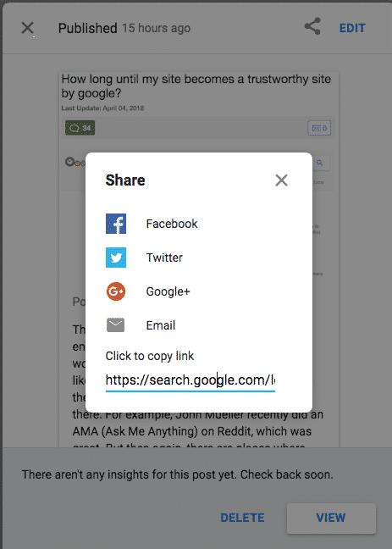Click the Email envelope icon
This screenshot has height=549, width=392.
[115, 325]
